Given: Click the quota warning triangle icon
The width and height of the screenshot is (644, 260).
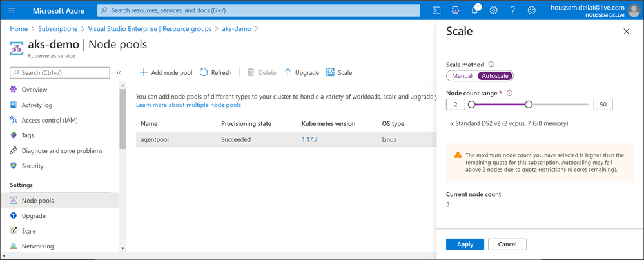Looking at the screenshot, I should click(458, 155).
